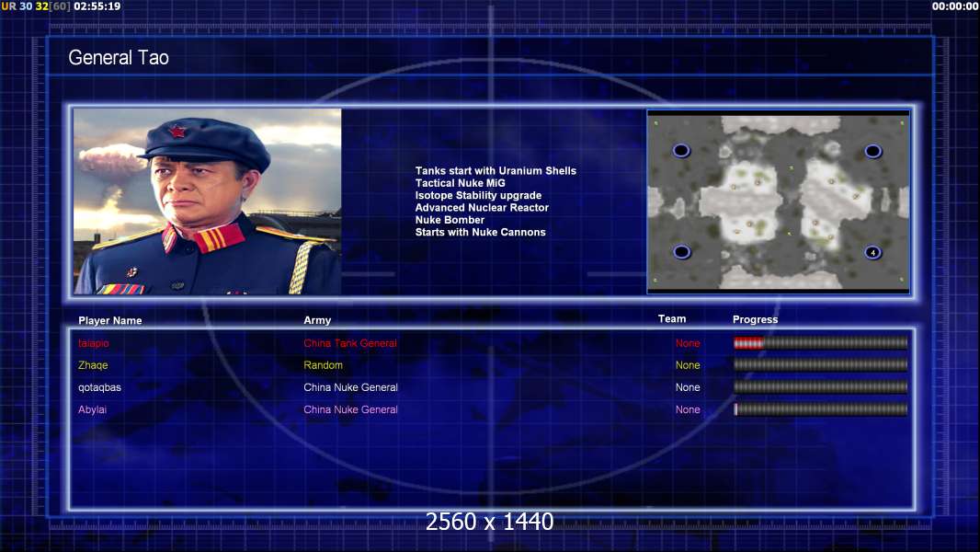Click the team value None for talapio
This screenshot has height=552, width=980.
(x=688, y=343)
